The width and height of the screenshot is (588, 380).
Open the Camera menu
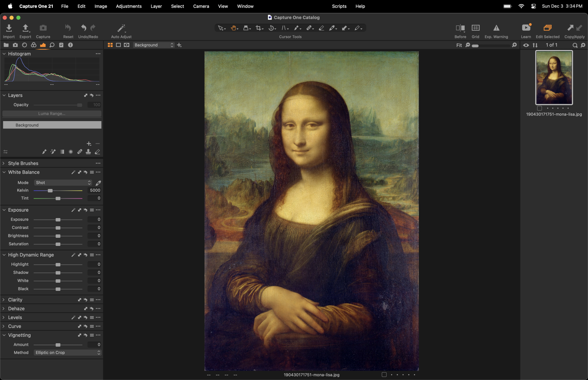coord(201,6)
